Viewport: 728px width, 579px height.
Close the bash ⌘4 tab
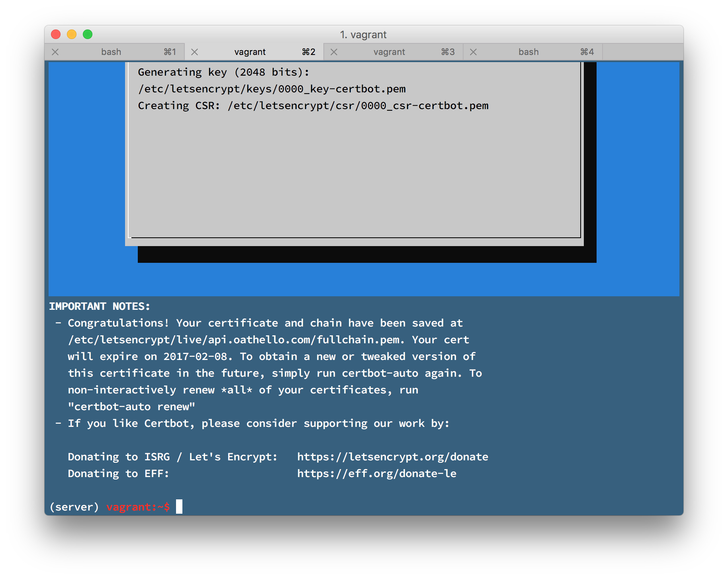click(x=473, y=52)
